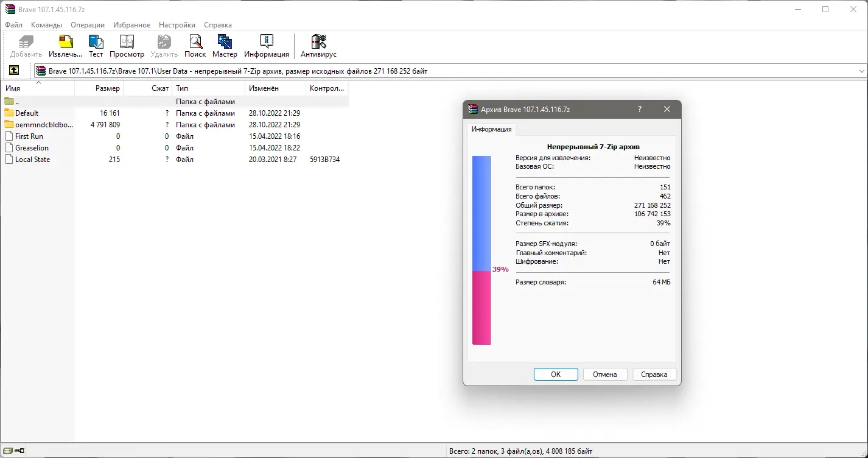Click the oemmndcbldbo folder icon
This screenshot has height=458, width=868.
pyautogui.click(x=9, y=125)
